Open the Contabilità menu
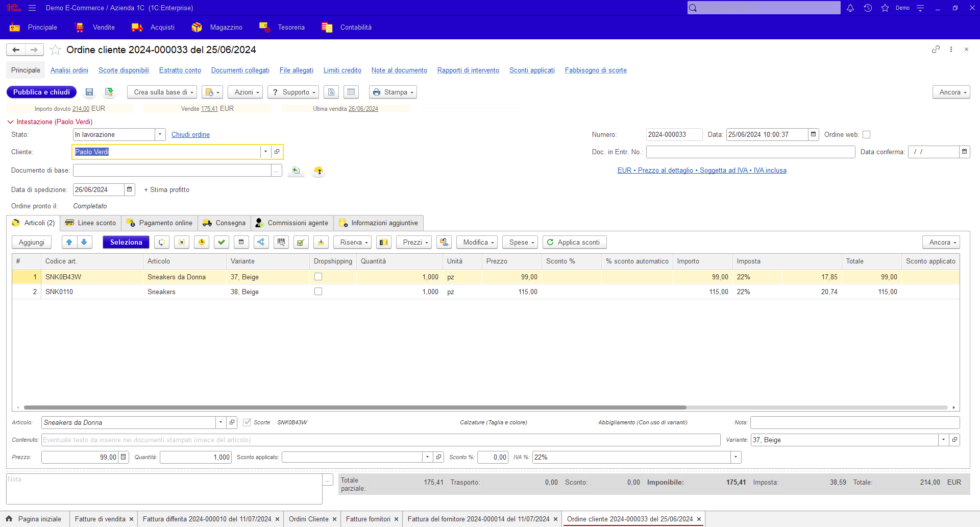 (x=347, y=28)
